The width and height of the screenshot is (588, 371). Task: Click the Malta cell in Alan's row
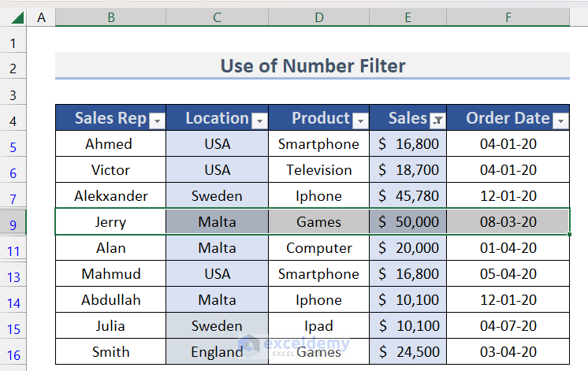217,248
